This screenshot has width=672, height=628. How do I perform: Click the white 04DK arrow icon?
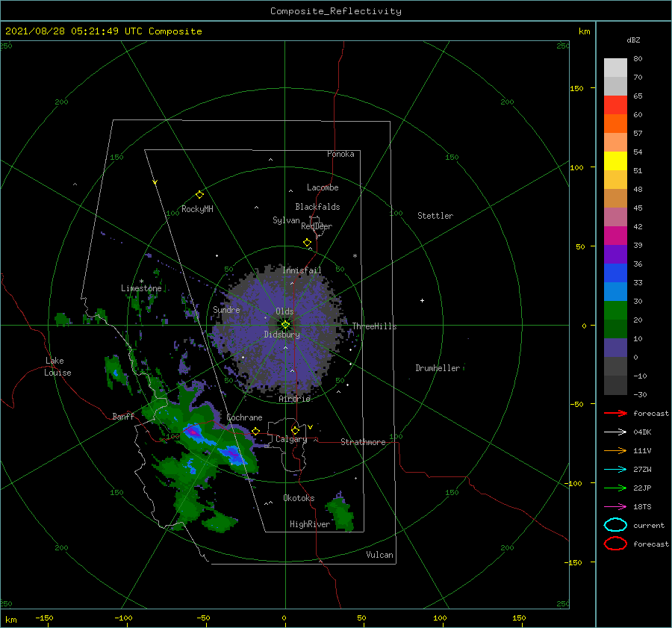pyautogui.click(x=615, y=432)
